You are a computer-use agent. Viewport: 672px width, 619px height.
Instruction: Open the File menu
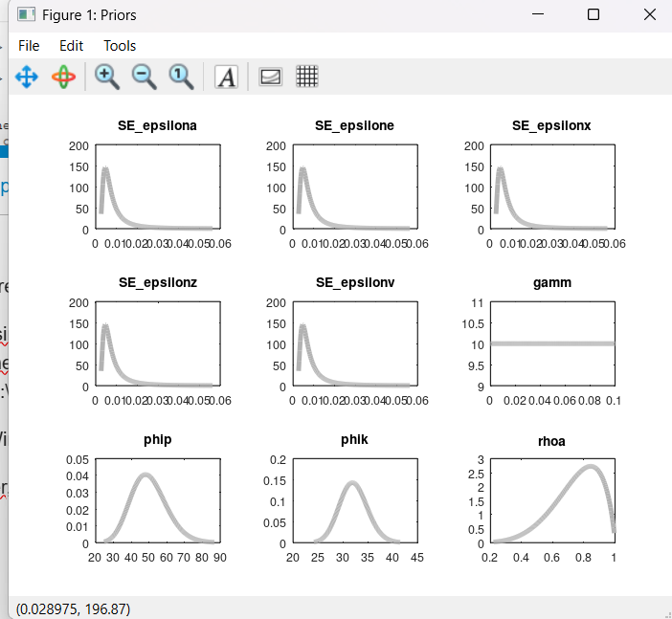point(29,46)
